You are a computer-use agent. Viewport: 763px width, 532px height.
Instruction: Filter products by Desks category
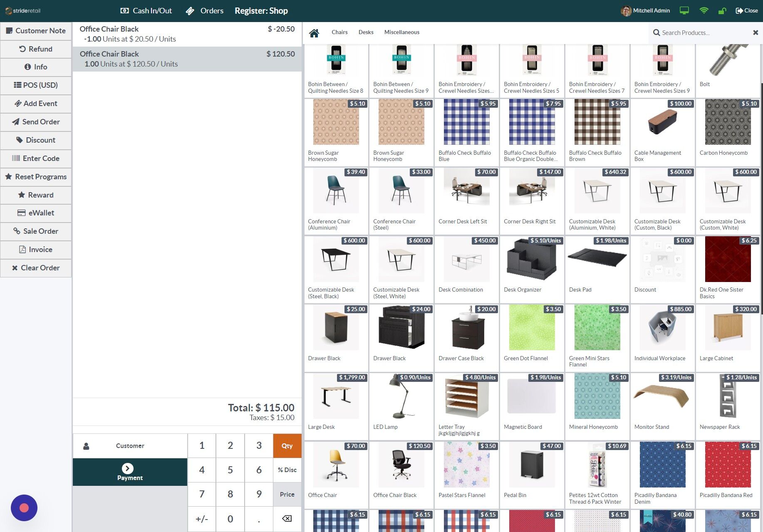[x=366, y=32]
